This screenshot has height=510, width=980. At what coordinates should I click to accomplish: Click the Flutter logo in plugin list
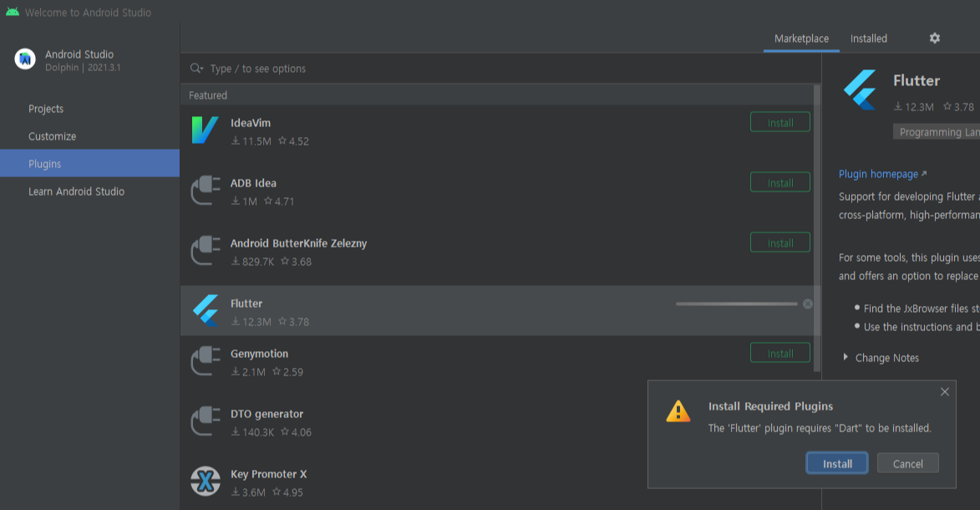click(205, 310)
